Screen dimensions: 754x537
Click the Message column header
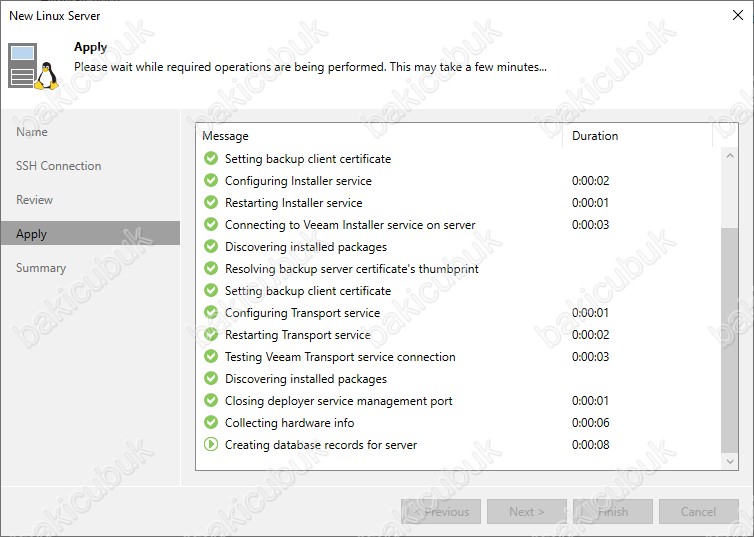[379, 136]
